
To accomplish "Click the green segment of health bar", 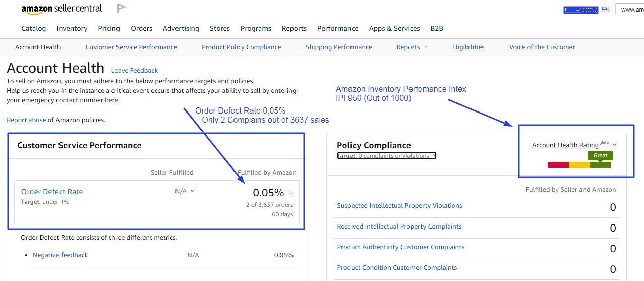I will 601,165.
